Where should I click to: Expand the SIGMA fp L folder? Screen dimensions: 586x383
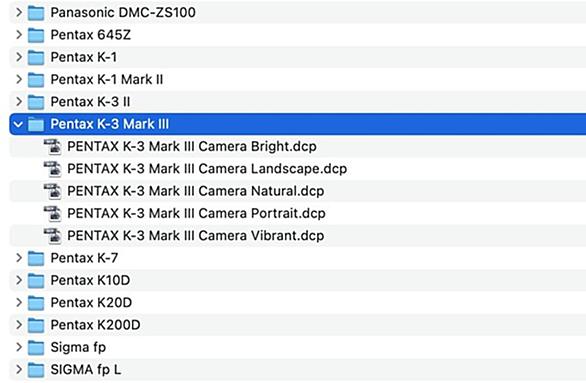coord(19,370)
